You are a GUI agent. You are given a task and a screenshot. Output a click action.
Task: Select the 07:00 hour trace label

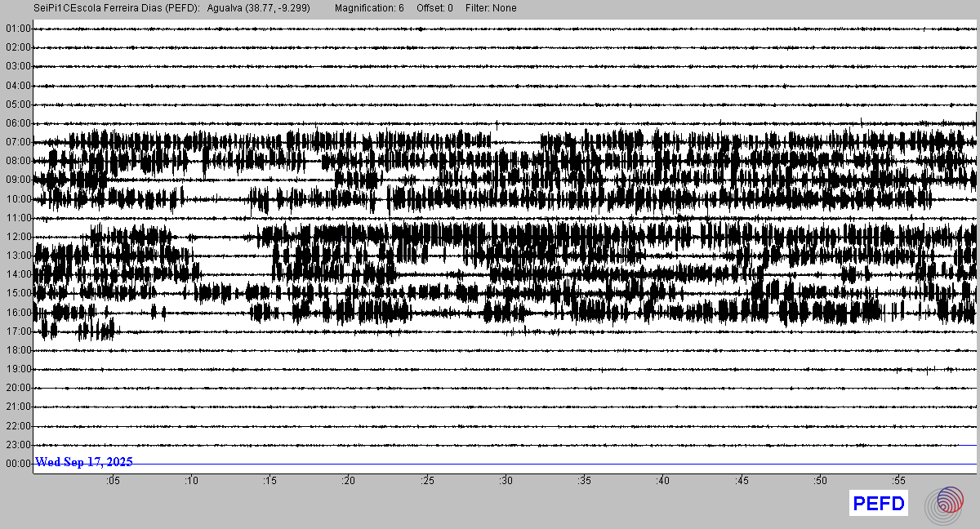click(17, 142)
